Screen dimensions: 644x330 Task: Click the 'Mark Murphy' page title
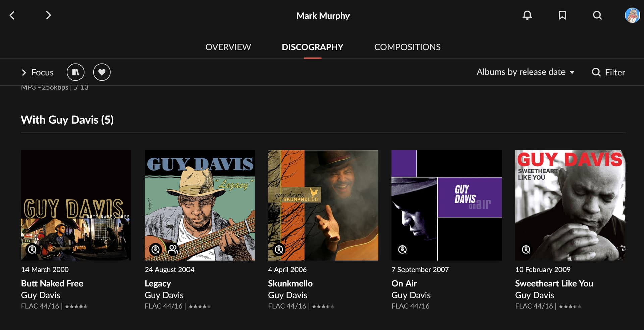coord(323,16)
